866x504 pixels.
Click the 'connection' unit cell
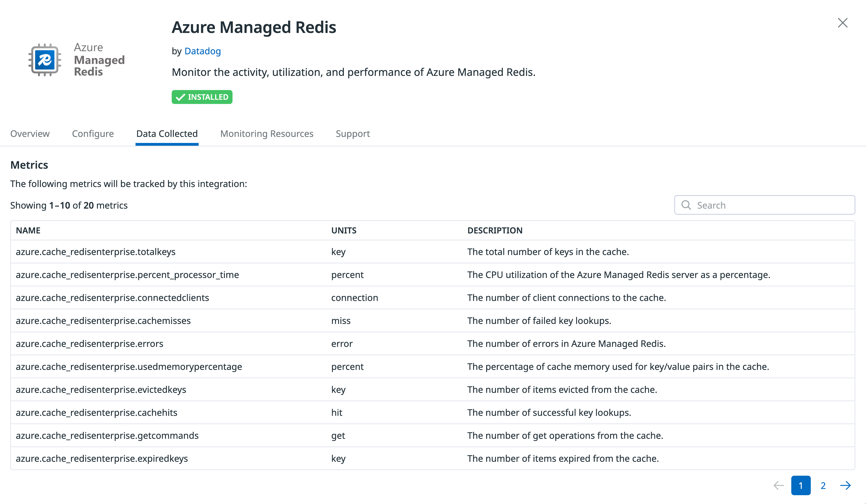coord(355,298)
